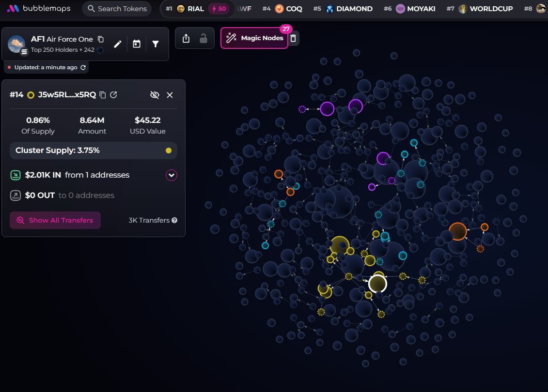Click the wallet rank #14 label
Viewport: 548px width, 392px height.
(x=16, y=95)
